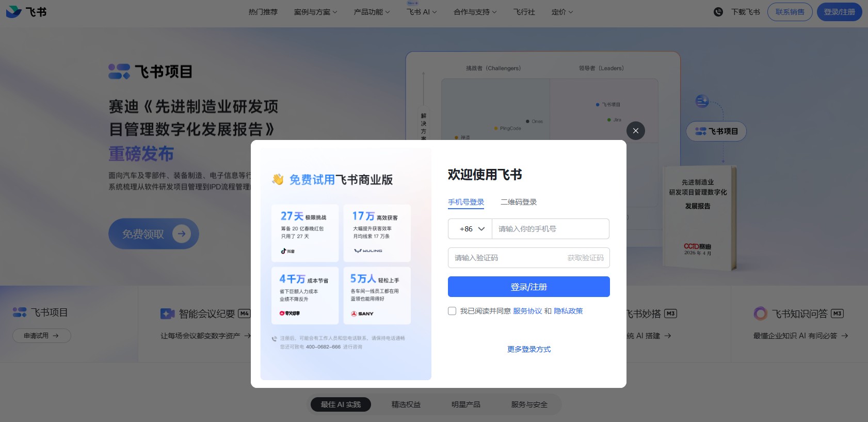Click the 智能会议纪要 product icon
Viewport: 868px width, 422px height.
[x=168, y=314]
